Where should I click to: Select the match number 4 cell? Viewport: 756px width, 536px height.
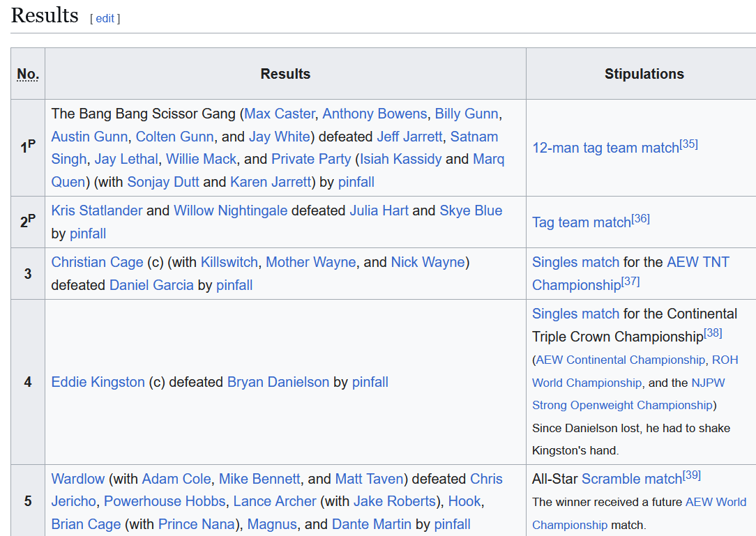point(28,382)
